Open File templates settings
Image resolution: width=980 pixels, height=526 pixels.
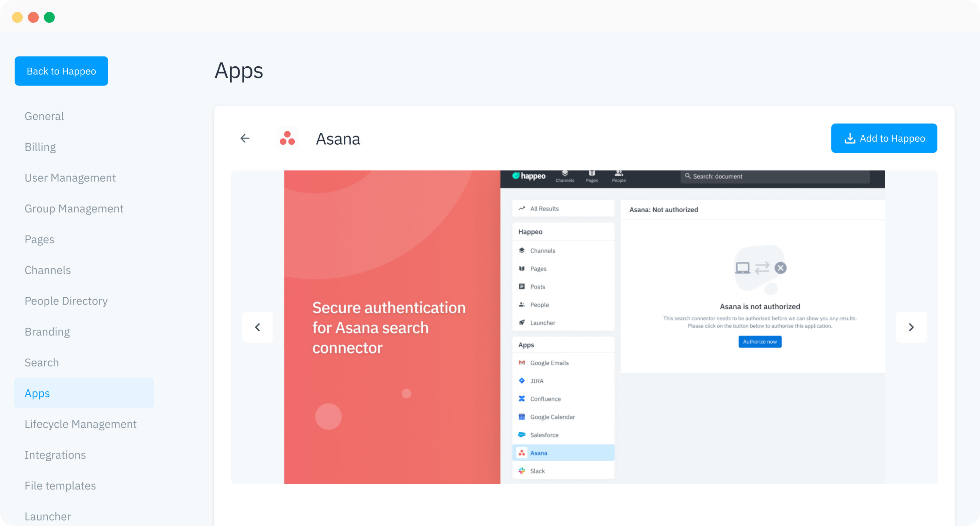pyautogui.click(x=60, y=486)
